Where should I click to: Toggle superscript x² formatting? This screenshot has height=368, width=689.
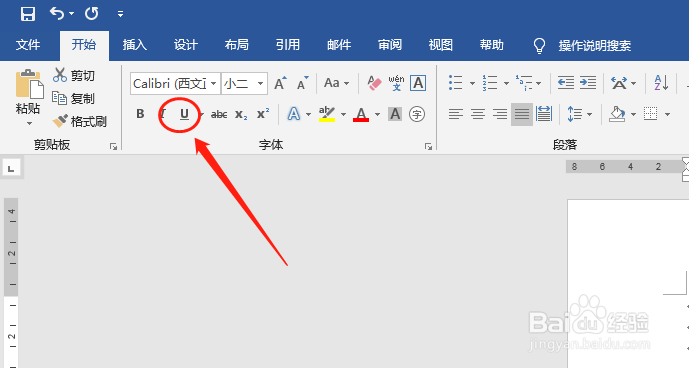[x=263, y=114]
